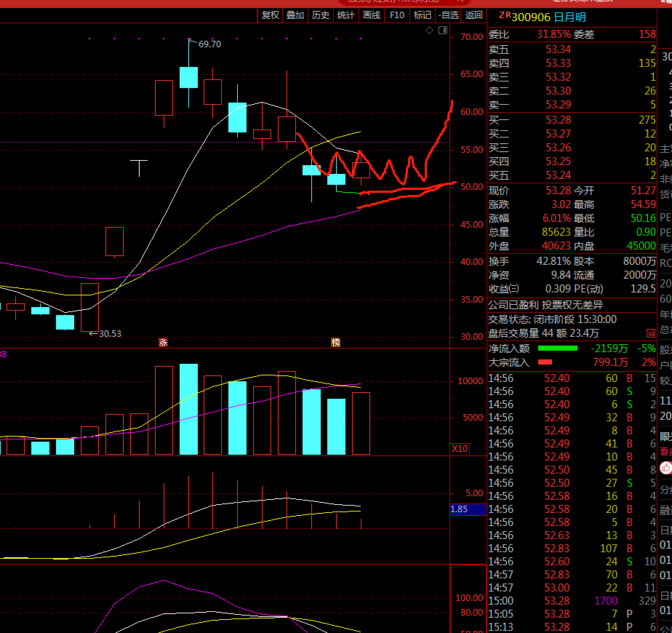Click the stock code 300906
672x633 pixels.
point(531,17)
